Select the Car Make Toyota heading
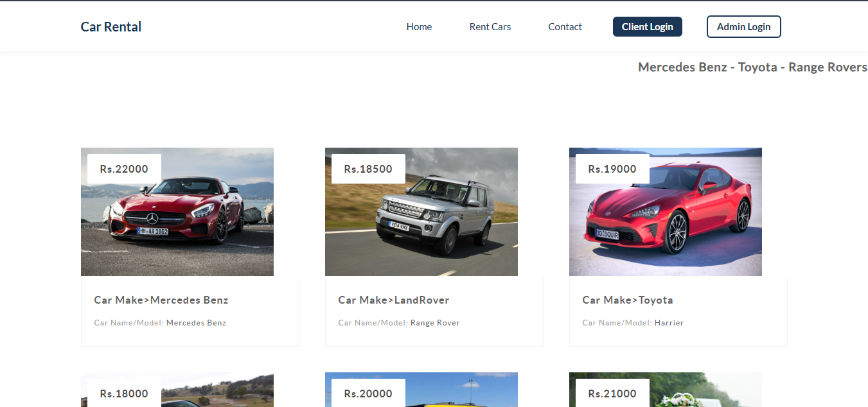 (628, 300)
